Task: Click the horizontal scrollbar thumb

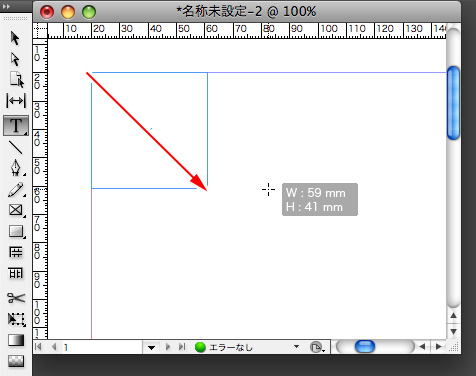Action: 365,346
